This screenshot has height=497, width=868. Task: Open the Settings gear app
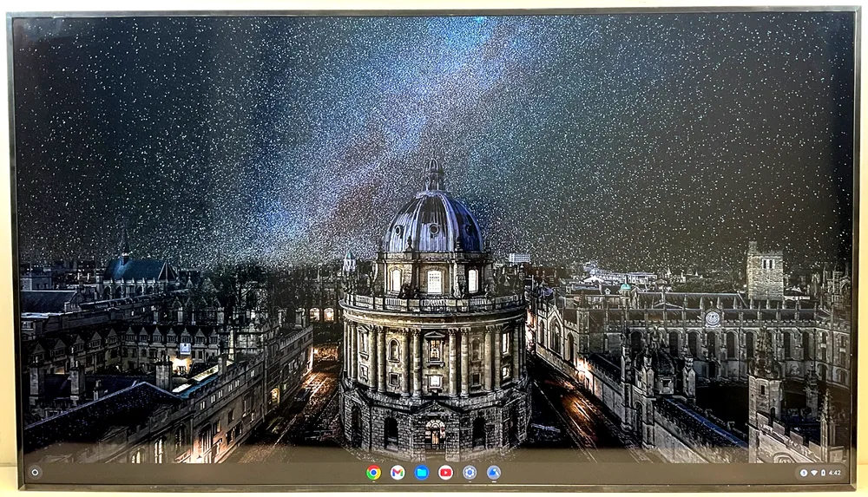pyautogui.click(x=470, y=472)
